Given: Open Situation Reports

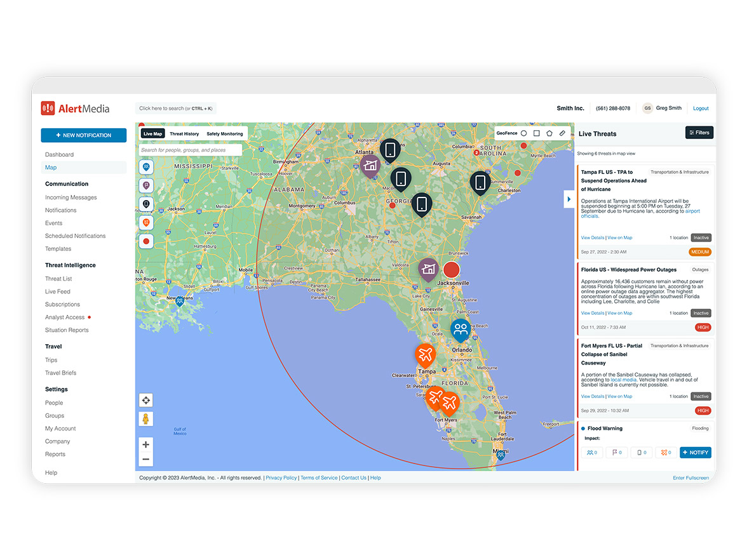Looking at the screenshot, I should 67,330.
